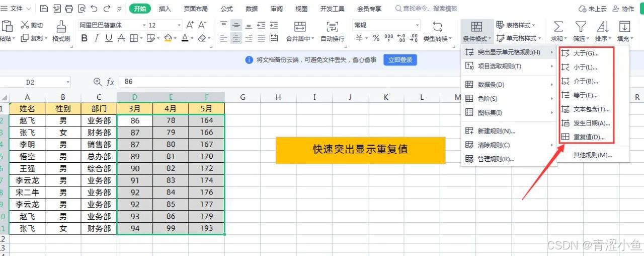Switch to the 公式 ribbon tab
This screenshot has height=256, width=644.
click(x=227, y=9)
